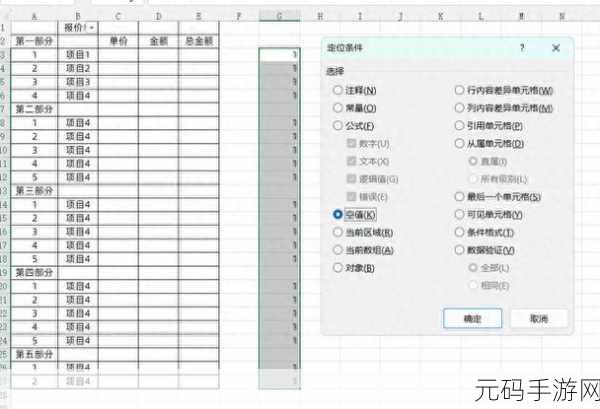Viewport: 600px width, 409px height.
Task: Select the 注释(N) radio option
Action: coord(355,90)
